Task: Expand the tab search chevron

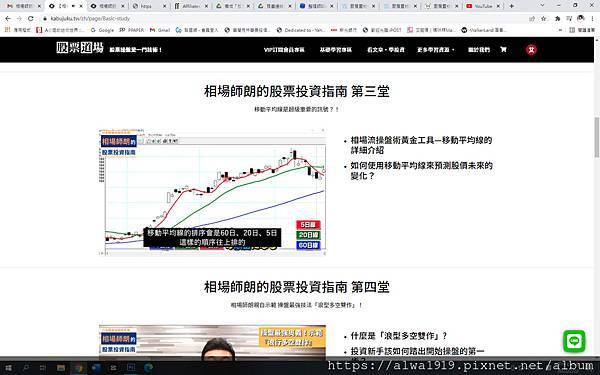Action: [x=542, y=5]
